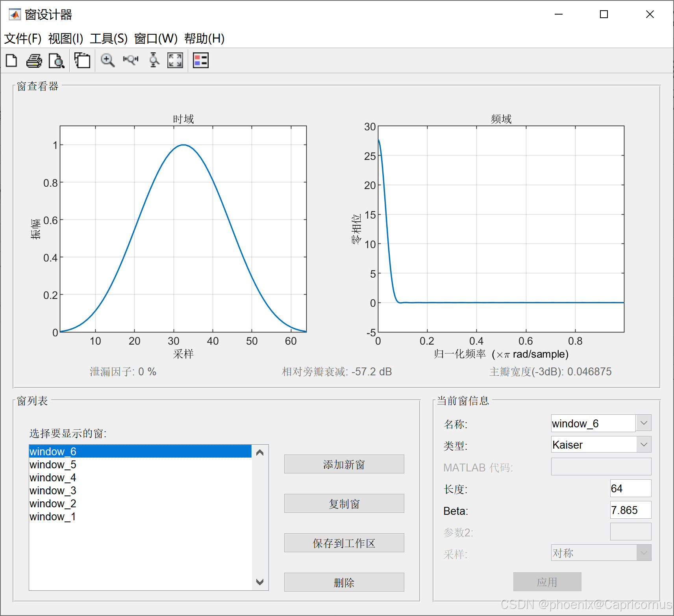This screenshot has width=674, height=616.
Task: Open the 视图(I) menu
Action: pyautogui.click(x=66, y=39)
